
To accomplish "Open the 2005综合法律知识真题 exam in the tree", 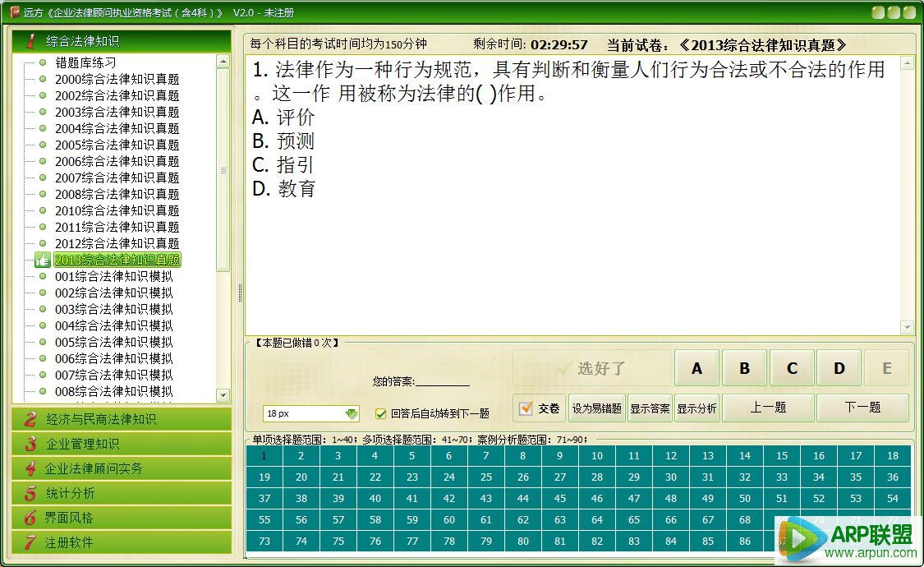I will click(117, 145).
